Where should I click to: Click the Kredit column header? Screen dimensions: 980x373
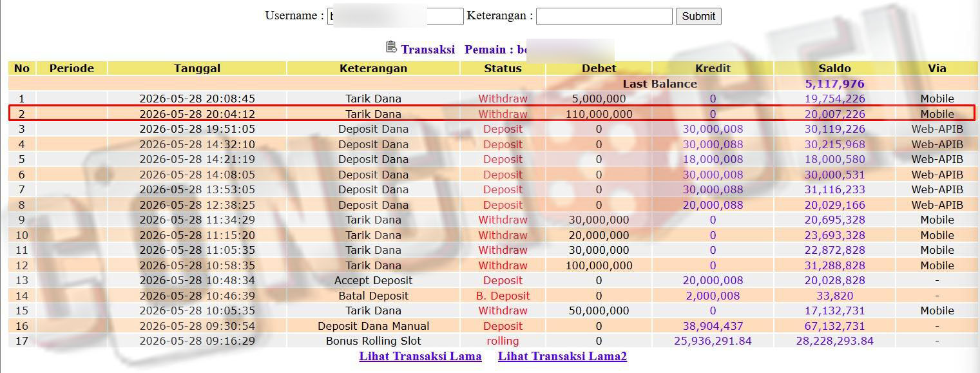click(713, 68)
